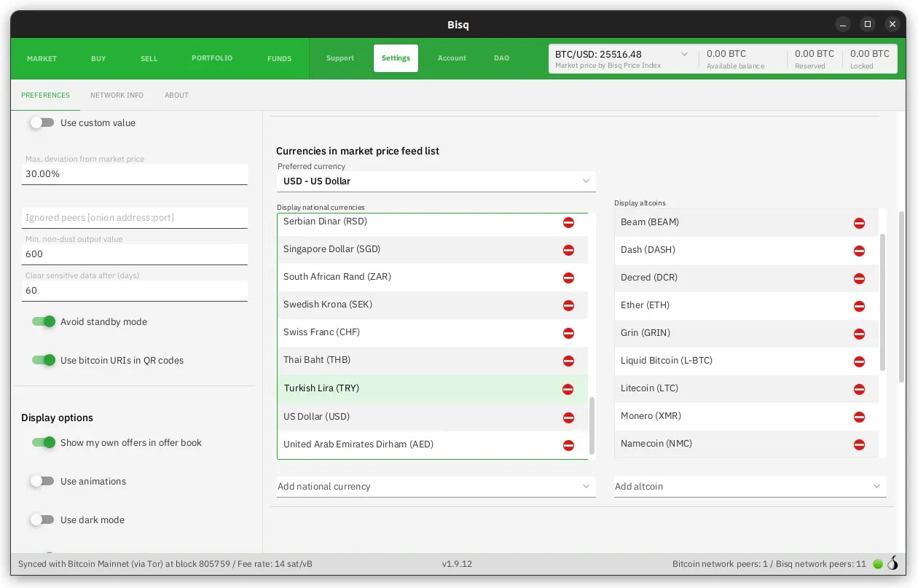Go to the Sell section

(149, 58)
